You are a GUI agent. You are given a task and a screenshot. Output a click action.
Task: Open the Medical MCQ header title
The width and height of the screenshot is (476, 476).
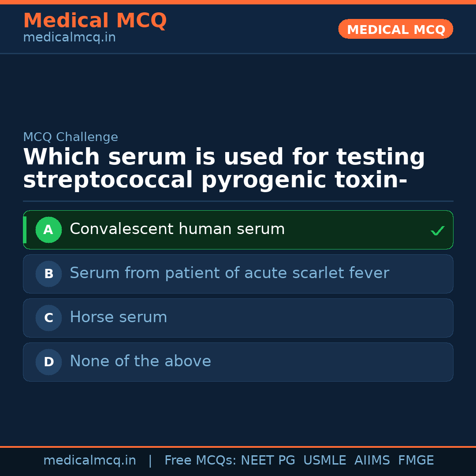tap(95, 21)
